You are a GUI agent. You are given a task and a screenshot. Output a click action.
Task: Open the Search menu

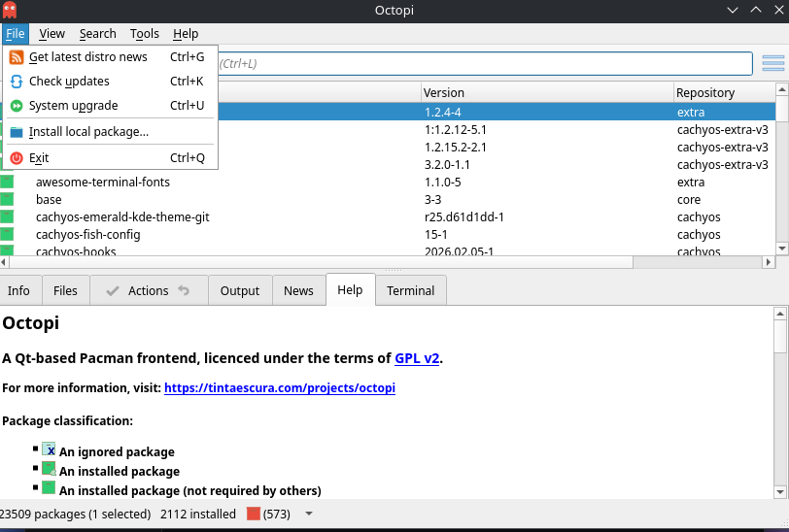[97, 34]
